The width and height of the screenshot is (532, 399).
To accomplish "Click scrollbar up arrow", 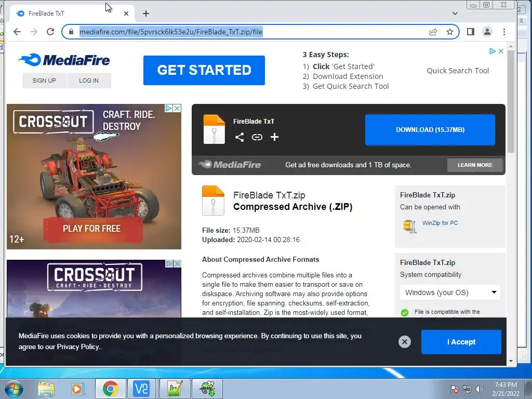I will click(x=511, y=46).
